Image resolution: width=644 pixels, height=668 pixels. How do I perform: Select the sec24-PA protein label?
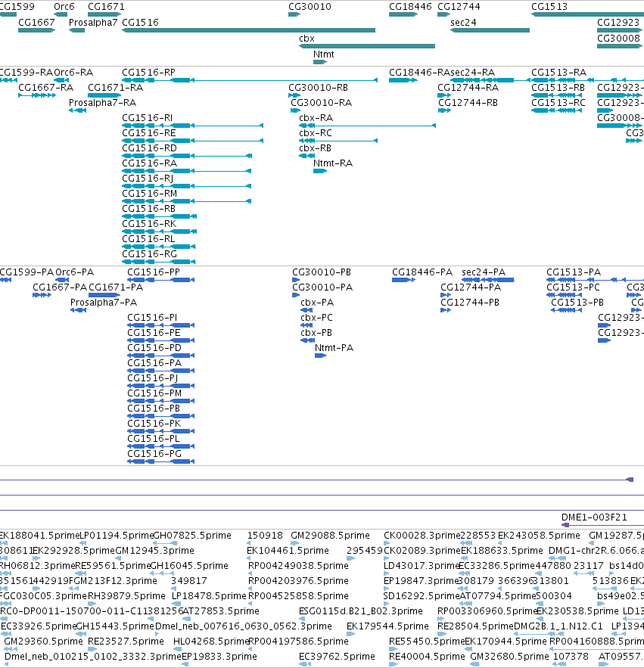pos(484,272)
